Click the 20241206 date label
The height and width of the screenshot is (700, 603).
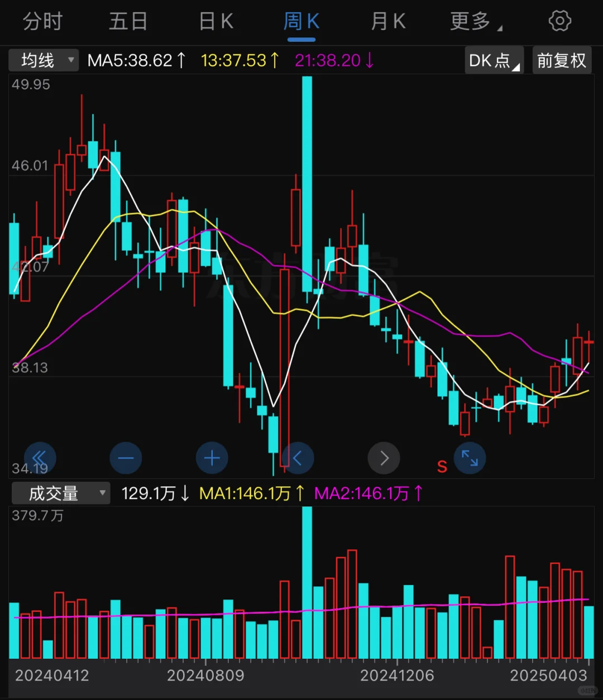click(397, 675)
